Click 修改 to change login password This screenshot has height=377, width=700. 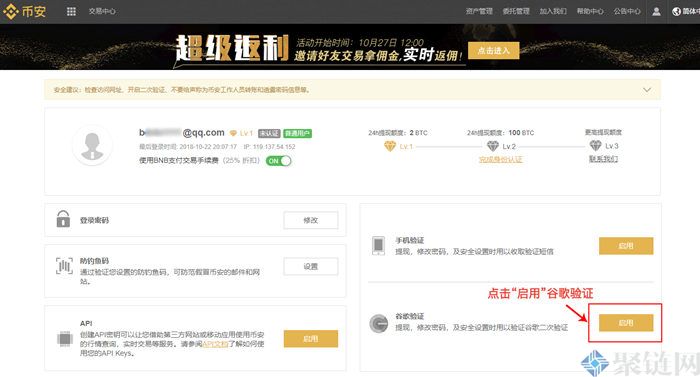pos(311,220)
